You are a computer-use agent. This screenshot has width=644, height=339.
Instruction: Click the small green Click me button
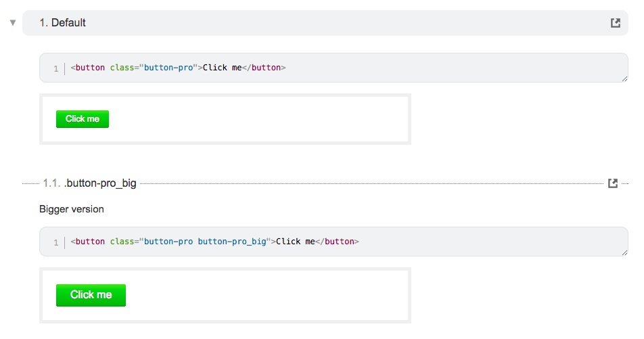tap(83, 119)
